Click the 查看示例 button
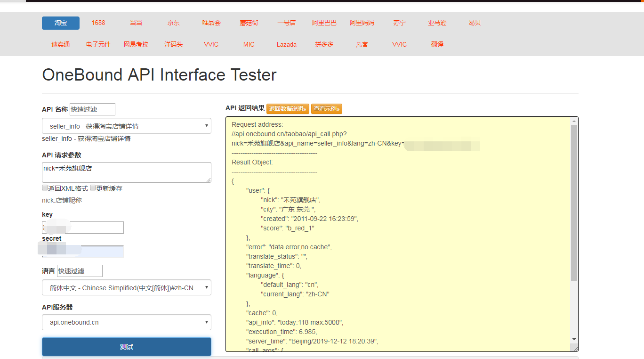 click(x=327, y=109)
